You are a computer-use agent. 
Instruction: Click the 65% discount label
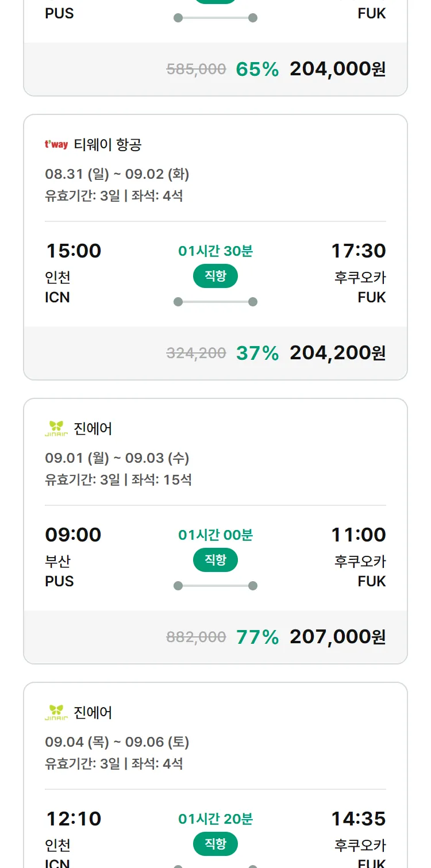(x=257, y=69)
